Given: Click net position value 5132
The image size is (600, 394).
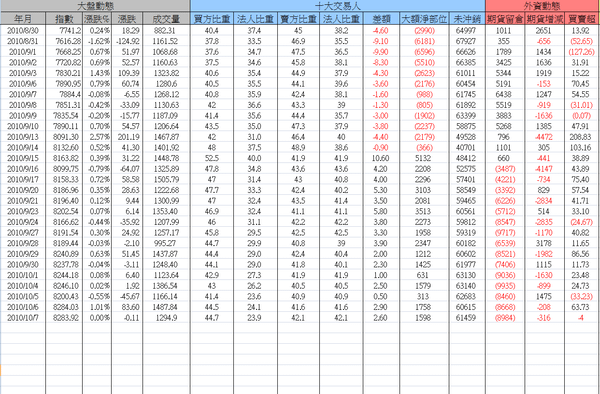Looking at the screenshot, I should [x=423, y=158].
